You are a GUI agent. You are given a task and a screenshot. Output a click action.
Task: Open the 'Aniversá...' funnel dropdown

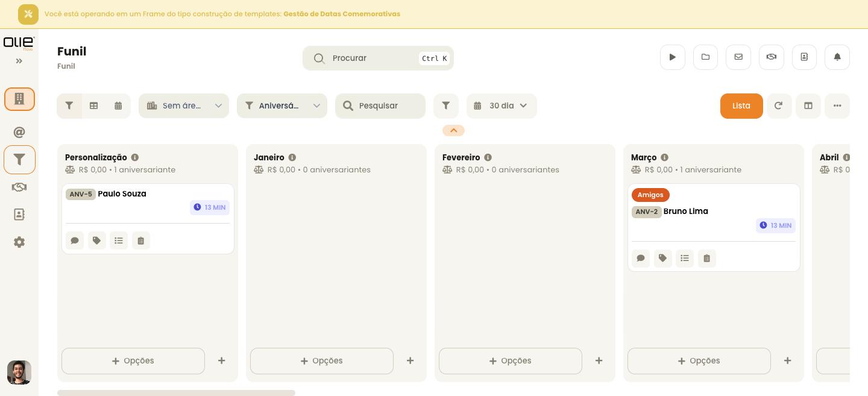282,105
